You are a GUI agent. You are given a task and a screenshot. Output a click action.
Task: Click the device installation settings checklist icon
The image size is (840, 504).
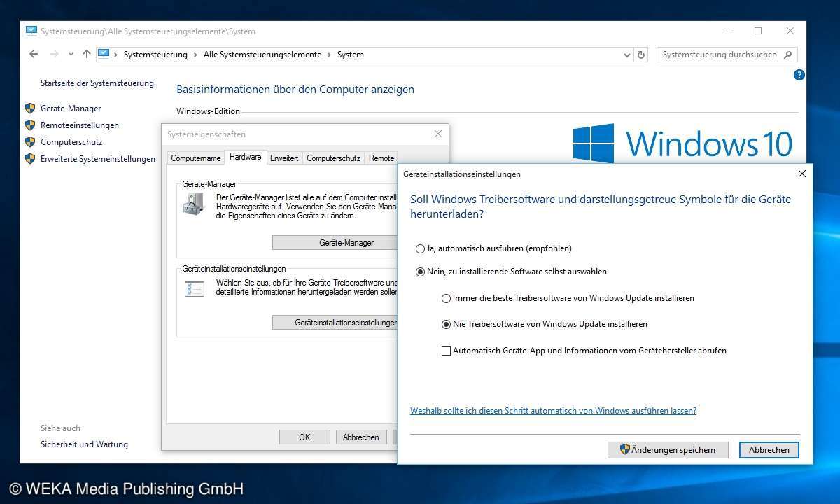(194, 288)
